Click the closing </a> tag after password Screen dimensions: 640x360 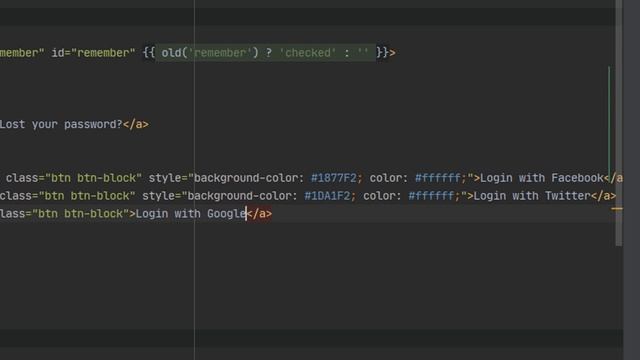136,124
